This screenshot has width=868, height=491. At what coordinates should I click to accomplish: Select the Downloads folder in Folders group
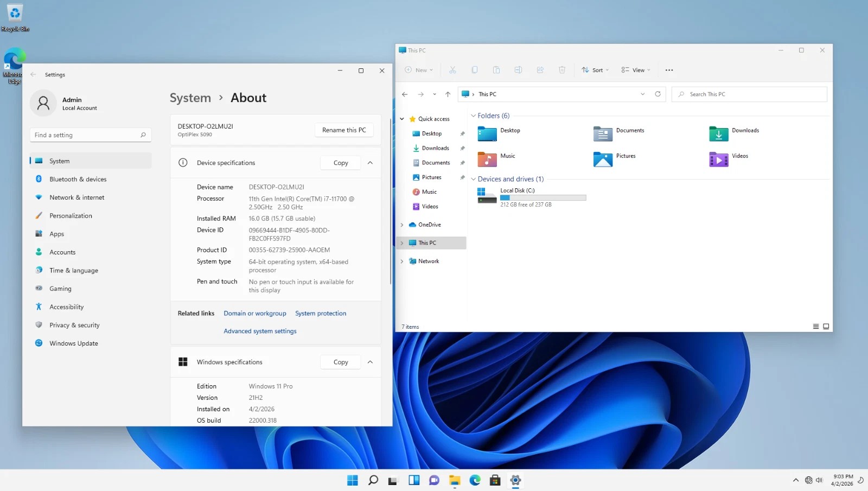tap(734, 133)
